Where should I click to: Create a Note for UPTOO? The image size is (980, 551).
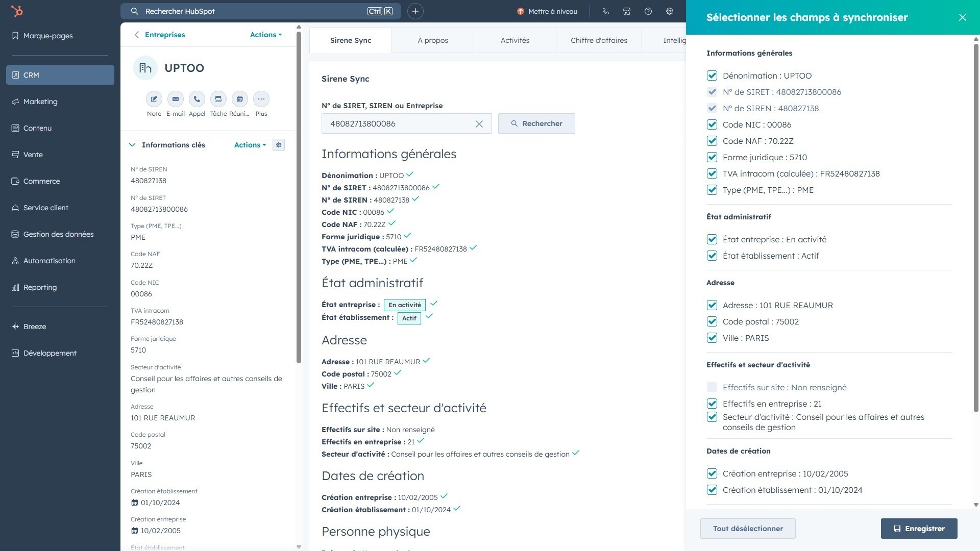tap(154, 99)
